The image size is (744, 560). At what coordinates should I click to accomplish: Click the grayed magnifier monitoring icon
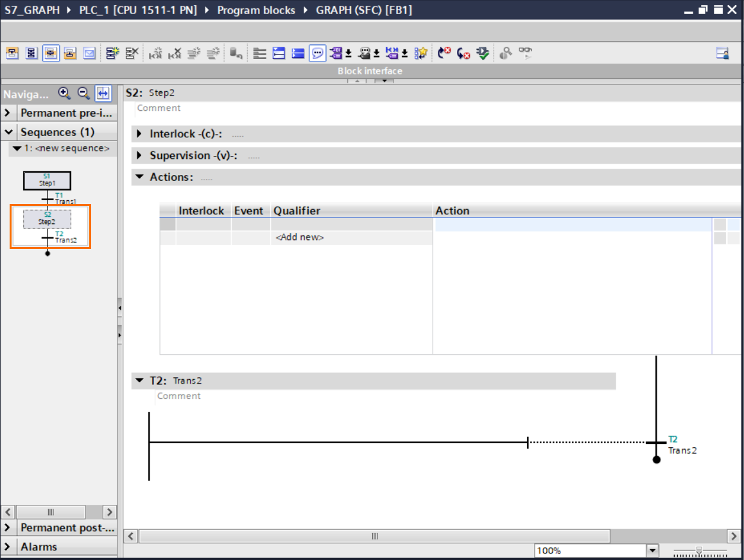pos(506,53)
